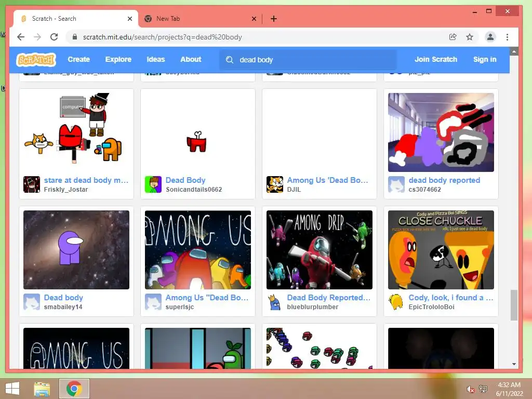Click the scrollbar down arrow

(x=514, y=364)
